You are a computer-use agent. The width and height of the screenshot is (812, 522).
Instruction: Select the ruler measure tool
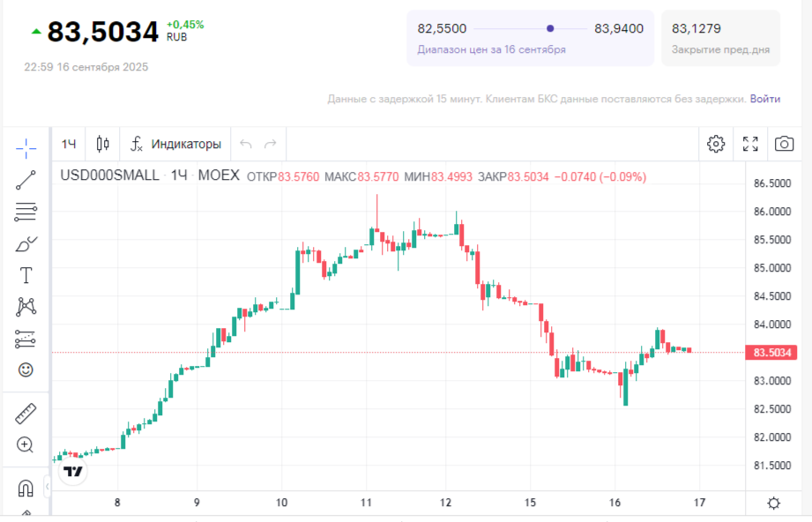(26, 414)
